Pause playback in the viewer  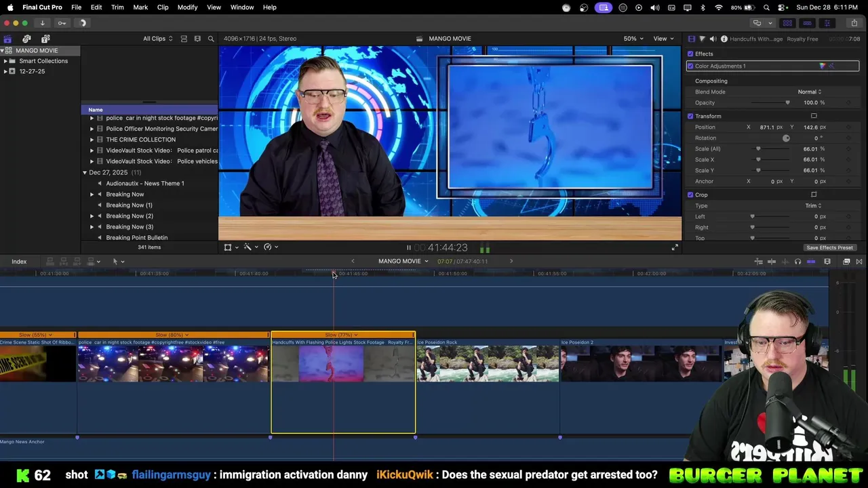click(408, 247)
